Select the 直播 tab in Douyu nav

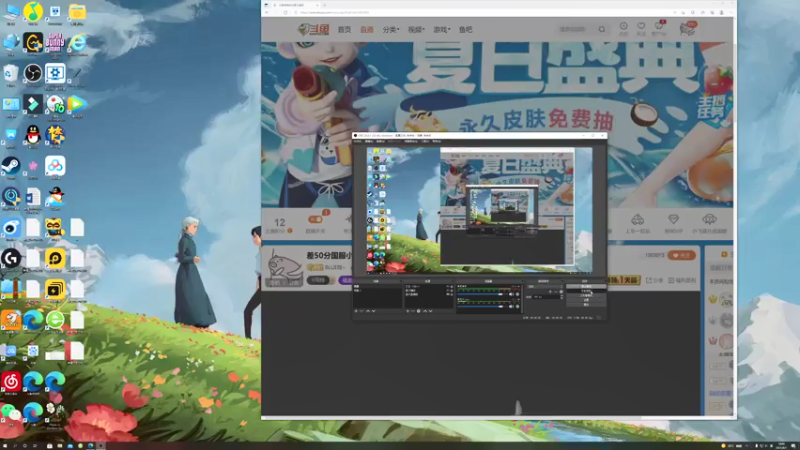[x=367, y=30]
